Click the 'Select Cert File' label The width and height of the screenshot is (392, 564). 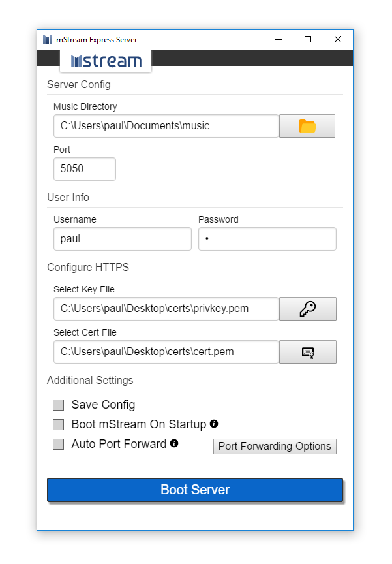(x=85, y=333)
